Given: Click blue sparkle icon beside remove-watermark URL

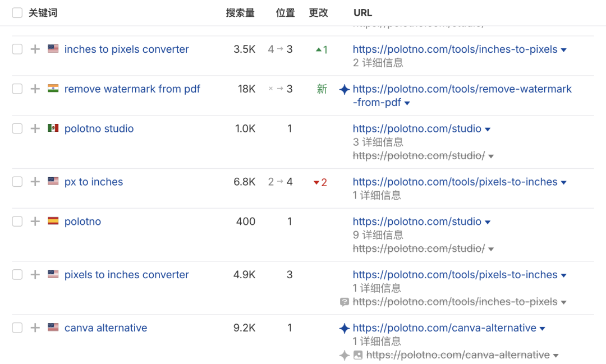Looking at the screenshot, I should [345, 89].
